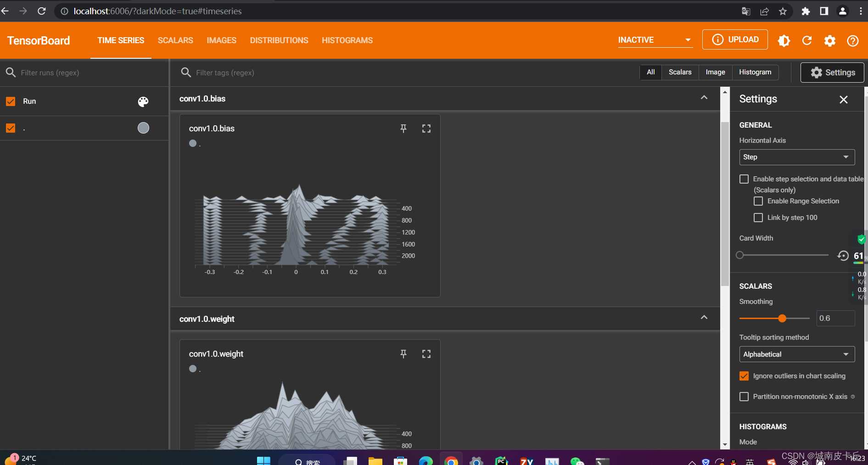Screen dimensions: 868x465
Task: Switch to the SCALARS tab
Action: (175, 40)
